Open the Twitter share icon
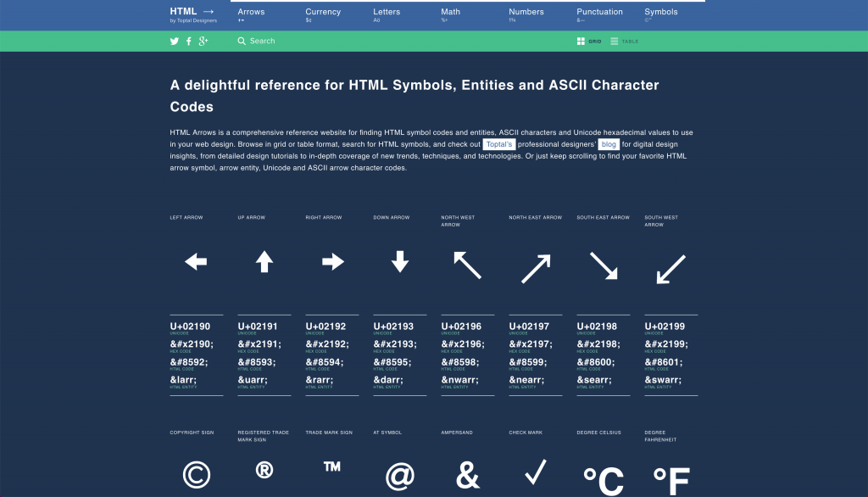 [x=175, y=41]
